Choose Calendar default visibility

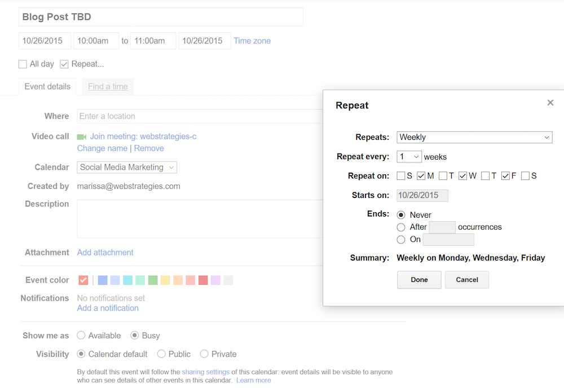pyautogui.click(x=81, y=354)
